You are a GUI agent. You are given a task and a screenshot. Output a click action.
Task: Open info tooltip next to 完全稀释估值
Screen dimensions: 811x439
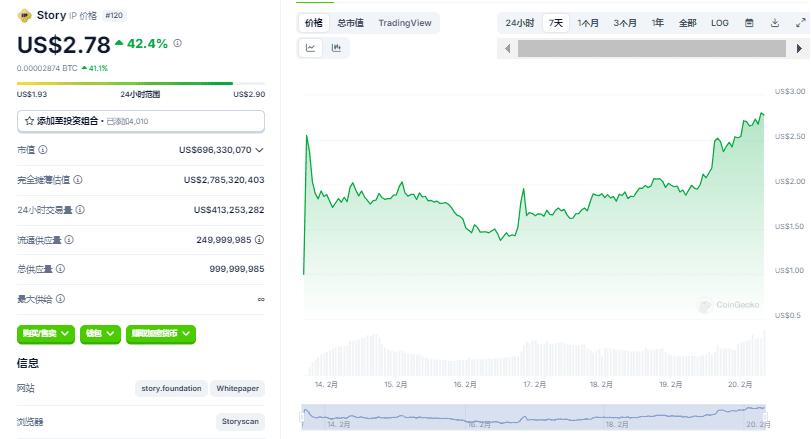[78, 179]
